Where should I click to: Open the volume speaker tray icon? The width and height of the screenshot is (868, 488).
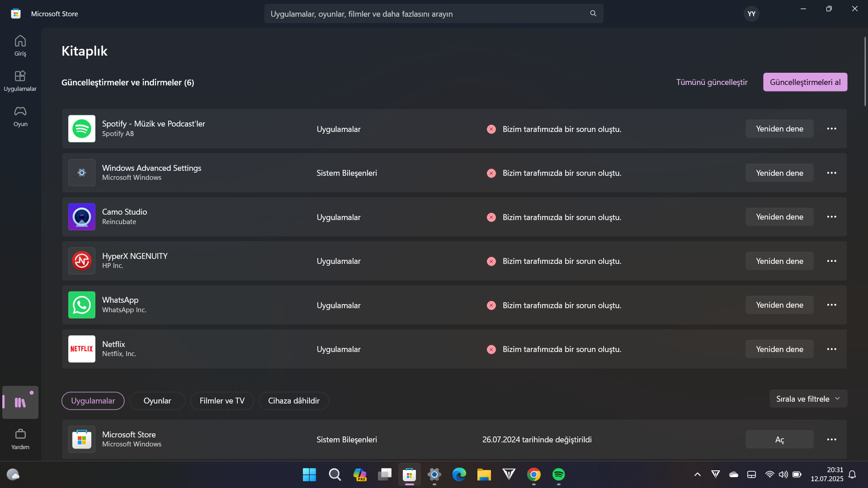pos(783,474)
